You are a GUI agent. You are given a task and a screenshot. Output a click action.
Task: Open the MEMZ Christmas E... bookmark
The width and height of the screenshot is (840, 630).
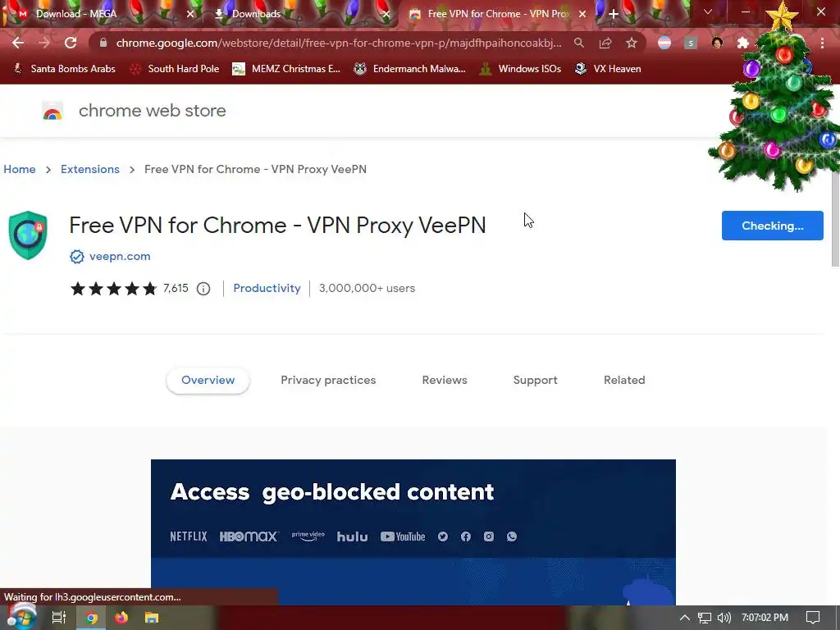point(286,69)
